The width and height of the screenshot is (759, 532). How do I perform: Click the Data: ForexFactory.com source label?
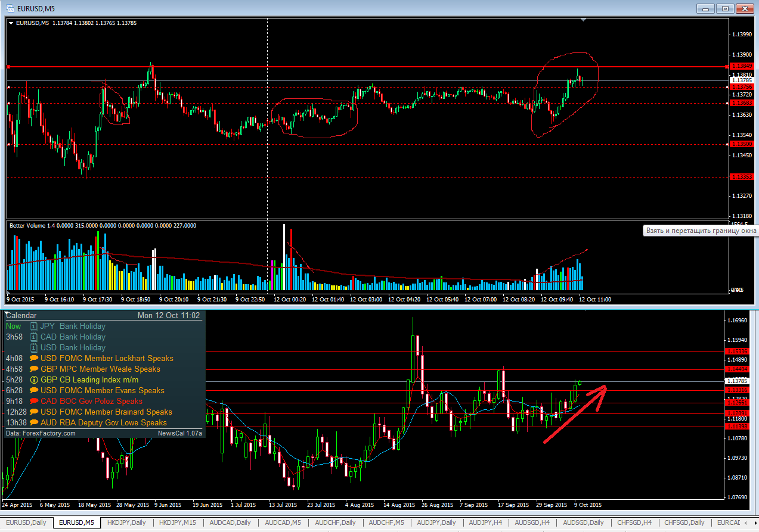pos(41,434)
